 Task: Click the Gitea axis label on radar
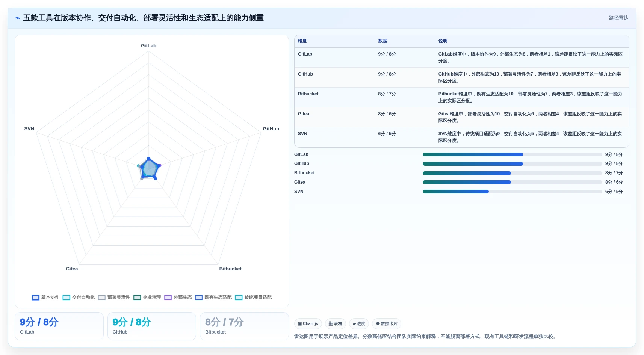72,269
